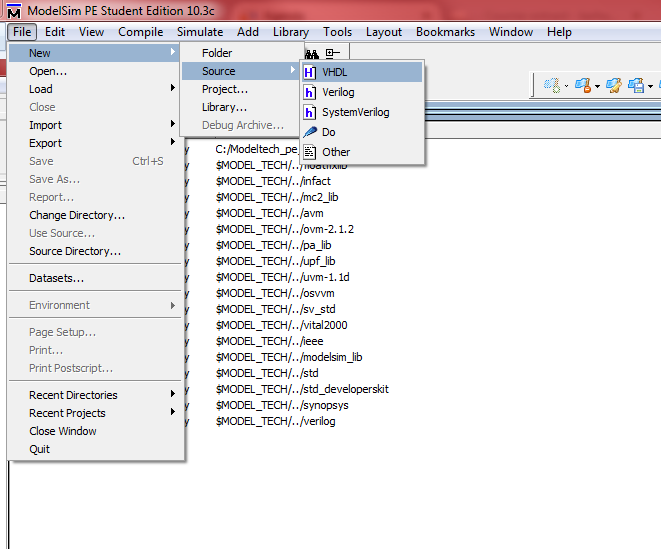This screenshot has height=549, width=661.
Task: Open dropdown arrow beside the red-minus window icon
Action: (x=597, y=86)
